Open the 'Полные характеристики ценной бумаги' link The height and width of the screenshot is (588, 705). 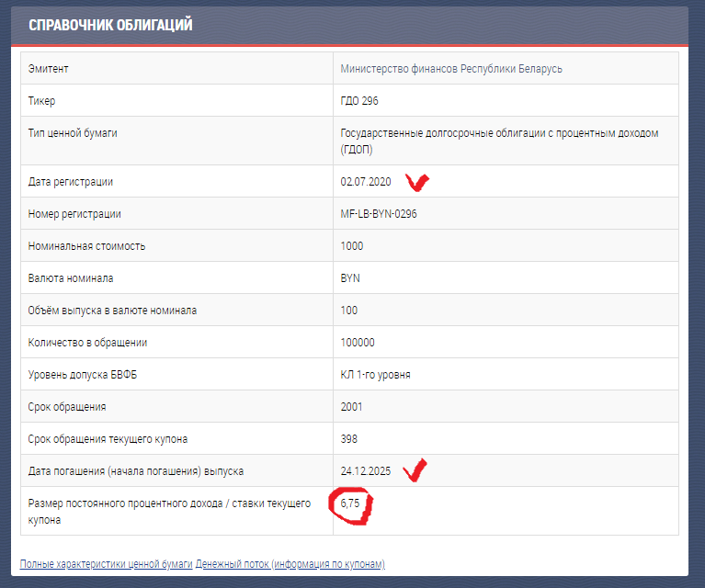pos(106,564)
